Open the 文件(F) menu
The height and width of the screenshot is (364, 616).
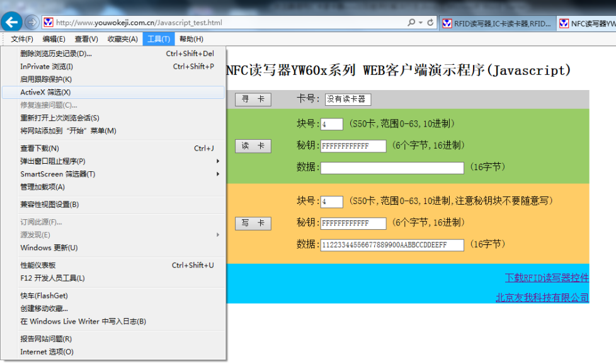coord(22,39)
